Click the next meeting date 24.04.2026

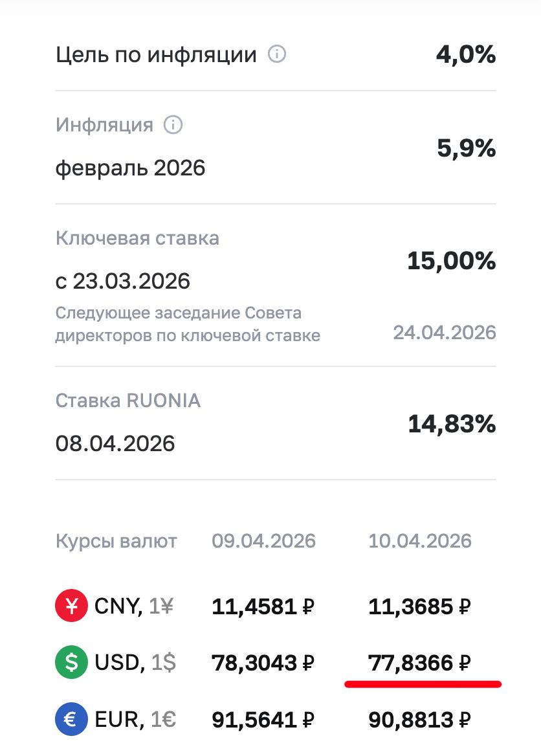tap(445, 333)
